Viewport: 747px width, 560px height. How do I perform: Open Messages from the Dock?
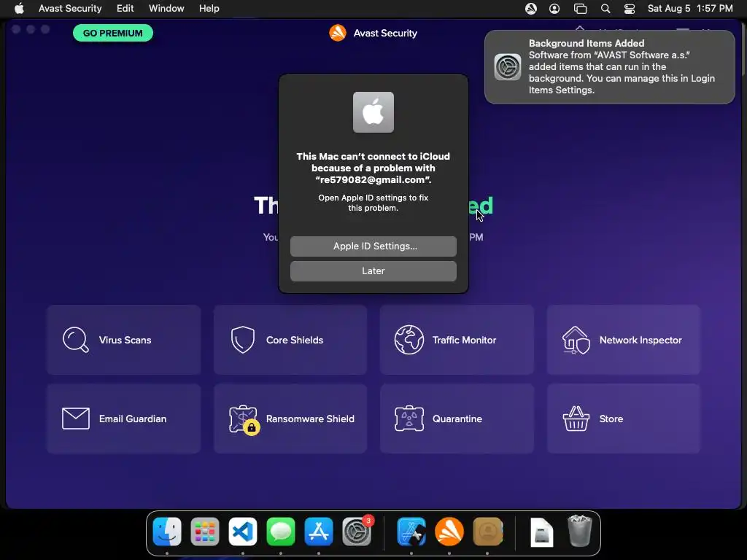tap(281, 532)
